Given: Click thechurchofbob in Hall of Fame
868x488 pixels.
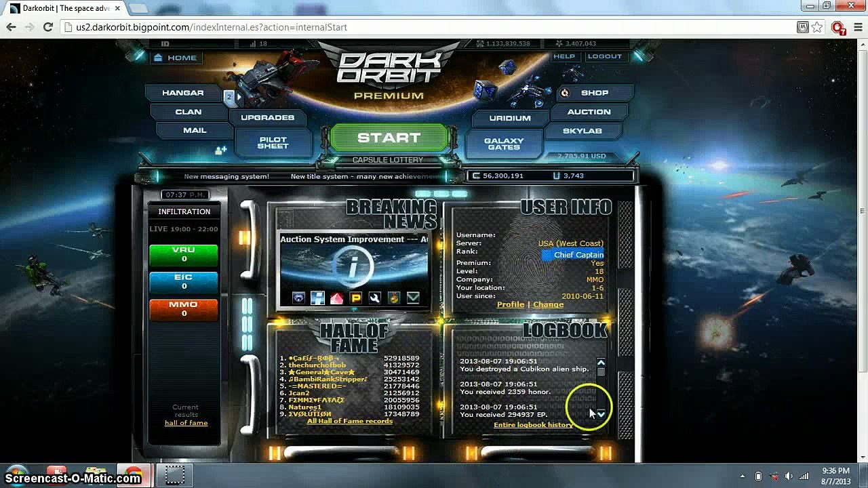Looking at the screenshot, I should [x=317, y=365].
